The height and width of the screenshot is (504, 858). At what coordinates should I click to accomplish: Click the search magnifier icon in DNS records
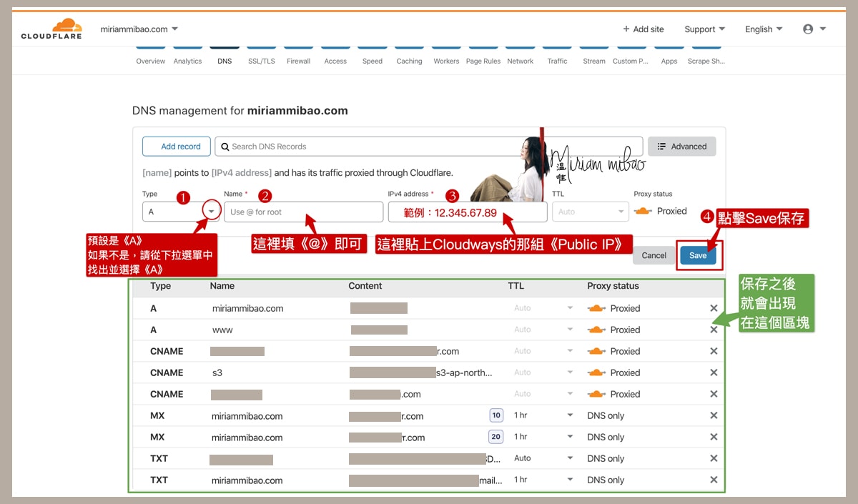pos(225,147)
